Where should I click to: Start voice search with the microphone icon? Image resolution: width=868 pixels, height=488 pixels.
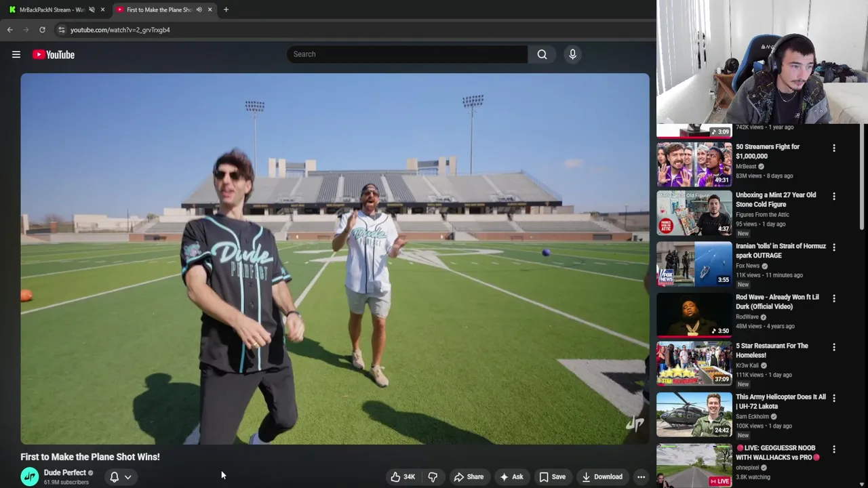[572, 54]
